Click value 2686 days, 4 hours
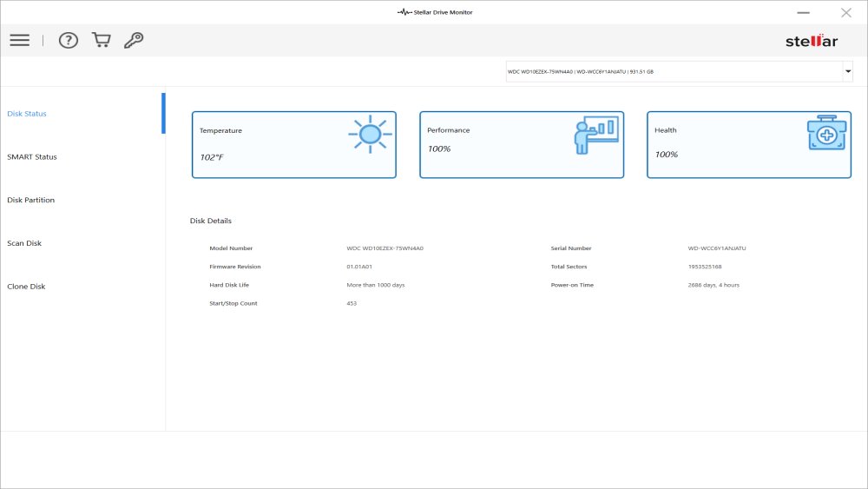868x489 pixels. (713, 285)
